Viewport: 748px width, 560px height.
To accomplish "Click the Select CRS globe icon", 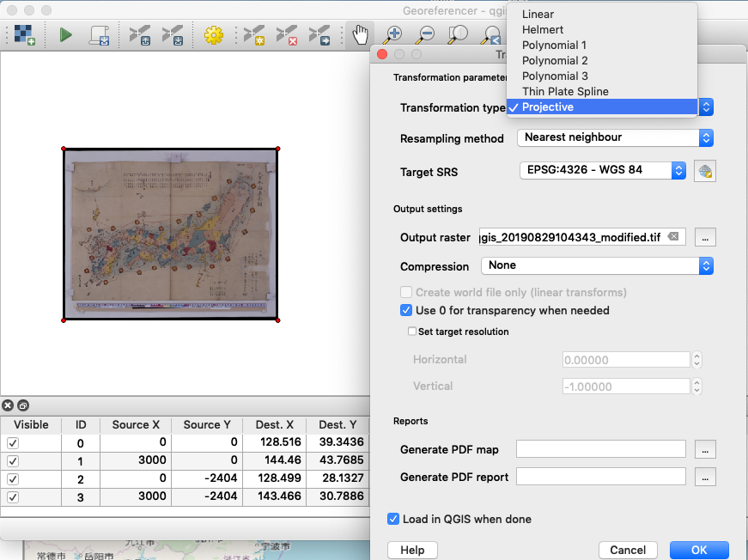I will click(705, 171).
